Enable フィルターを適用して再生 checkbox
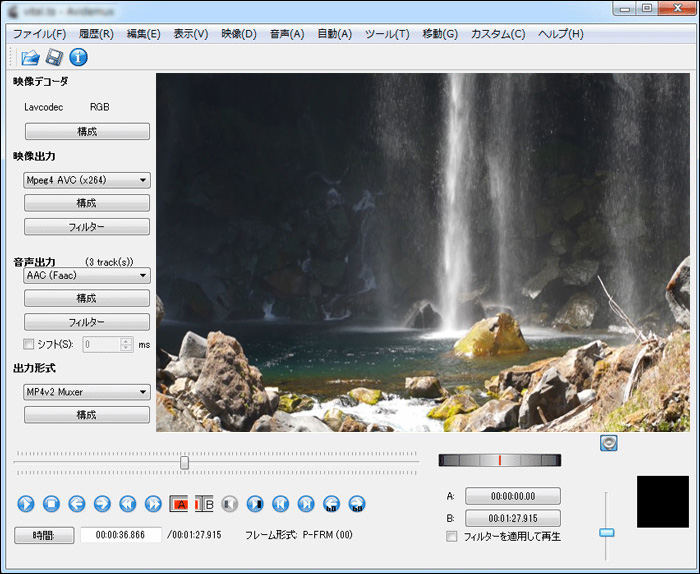Image resolution: width=700 pixels, height=574 pixels. coord(452,536)
